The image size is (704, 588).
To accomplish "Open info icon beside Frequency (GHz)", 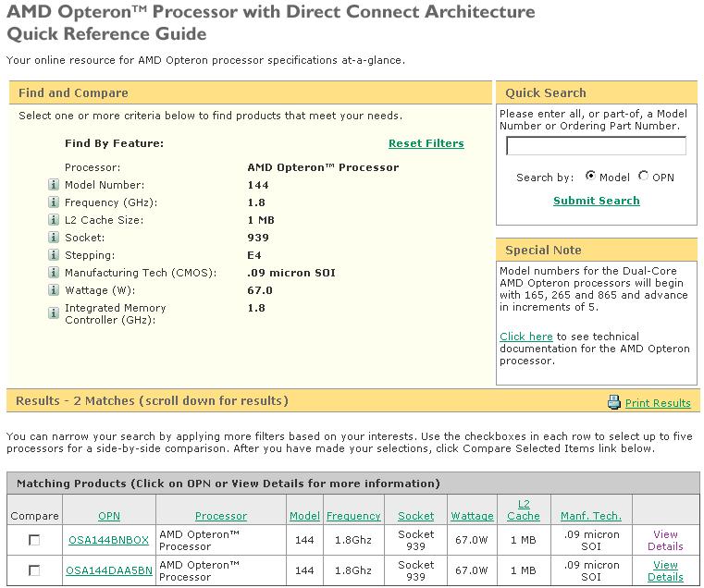I will click(x=53, y=202).
